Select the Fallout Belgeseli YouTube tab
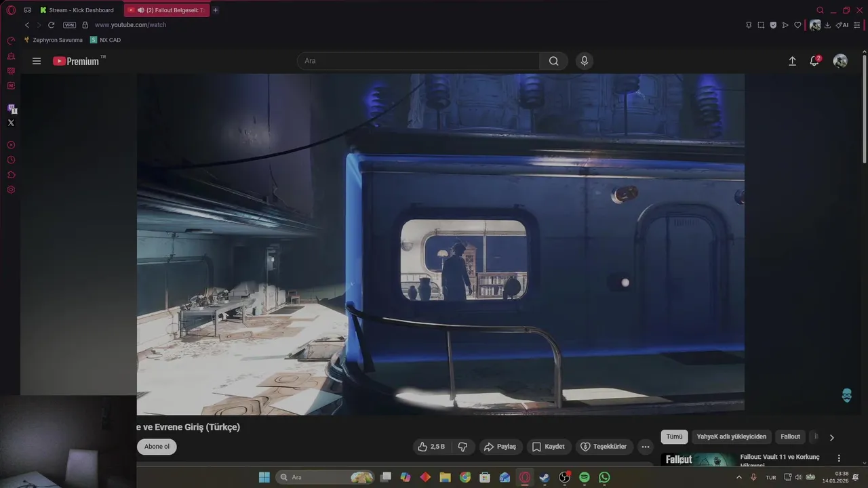The height and width of the screenshot is (488, 868). (166, 10)
